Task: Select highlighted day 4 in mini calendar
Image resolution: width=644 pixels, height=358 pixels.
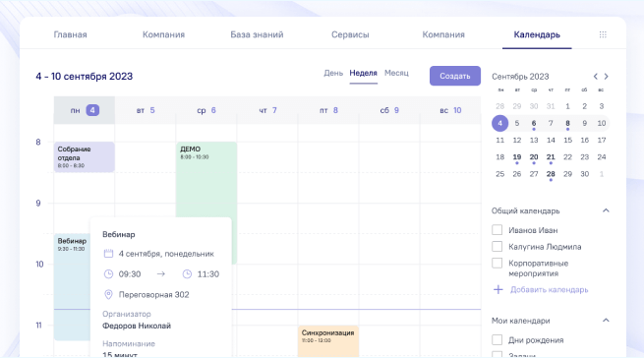Action: tap(499, 123)
